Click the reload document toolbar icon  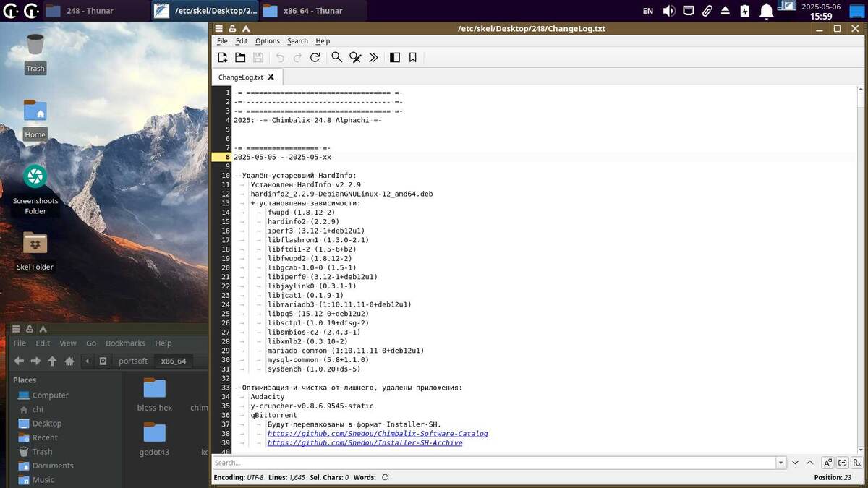[315, 57]
